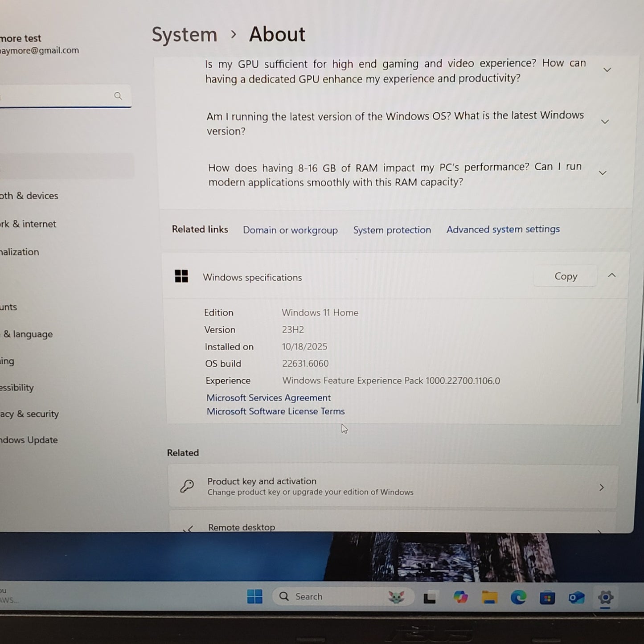Image resolution: width=644 pixels, height=644 pixels.
Task: Navigate back to System in breadcrumb
Action: coord(185,35)
